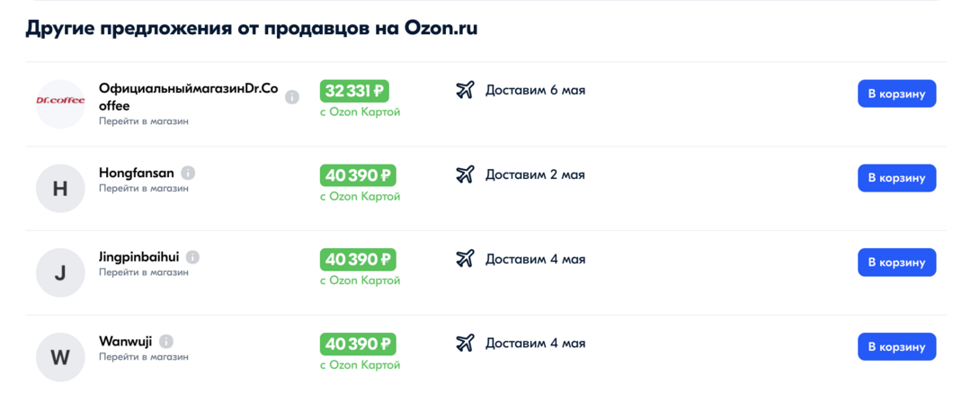Click the Hongfansan seller name
Viewport: 980px width, 420px height.
pyautogui.click(x=137, y=173)
